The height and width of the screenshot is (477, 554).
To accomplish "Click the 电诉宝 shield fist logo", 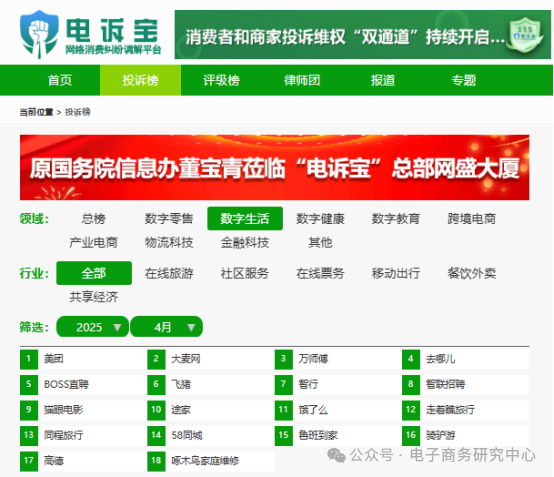I will pyautogui.click(x=39, y=34).
